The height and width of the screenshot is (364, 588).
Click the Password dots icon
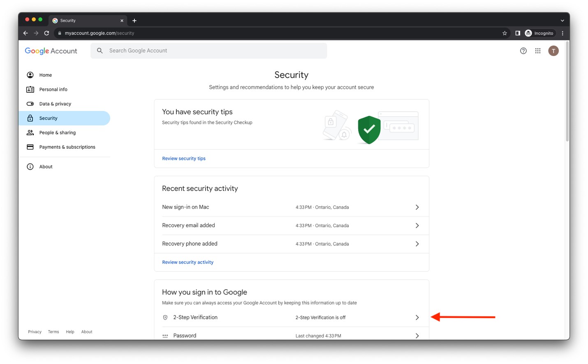point(165,336)
